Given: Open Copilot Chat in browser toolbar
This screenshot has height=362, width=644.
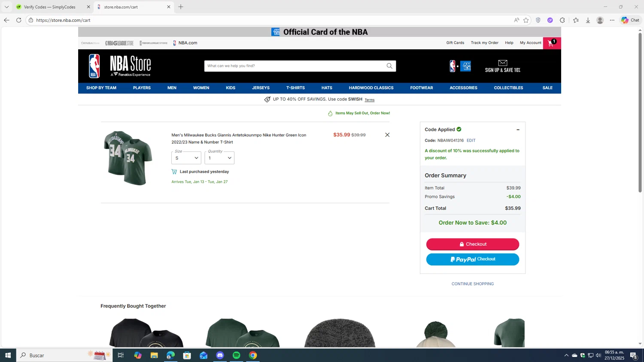Looking at the screenshot, I should click(630, 20).
